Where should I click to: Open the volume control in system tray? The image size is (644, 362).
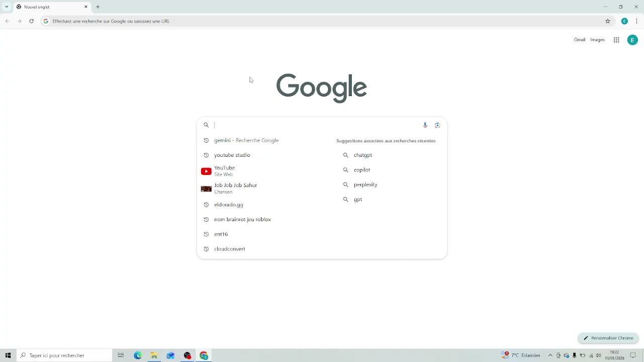point(599,355)
